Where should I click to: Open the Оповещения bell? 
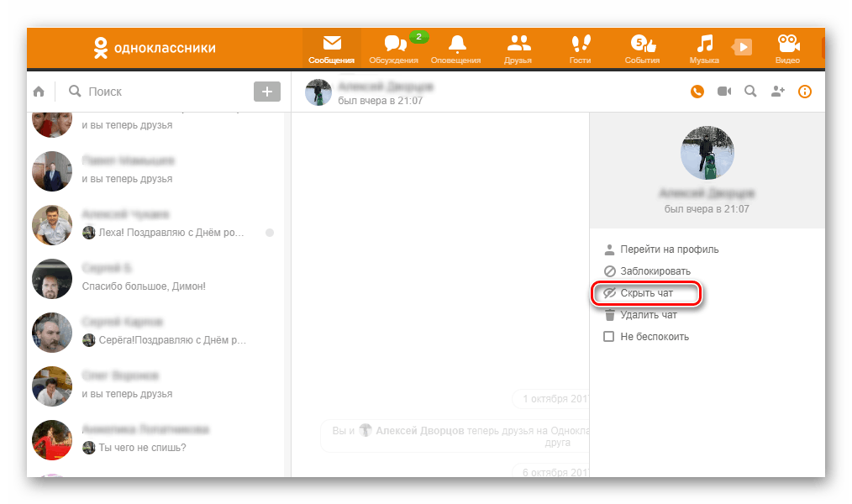(456, 49)
